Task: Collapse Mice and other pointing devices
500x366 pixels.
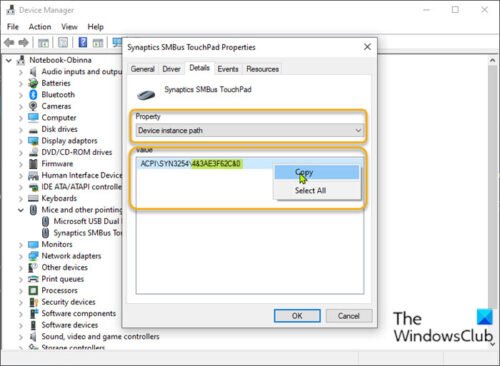Action: point(21,210)
